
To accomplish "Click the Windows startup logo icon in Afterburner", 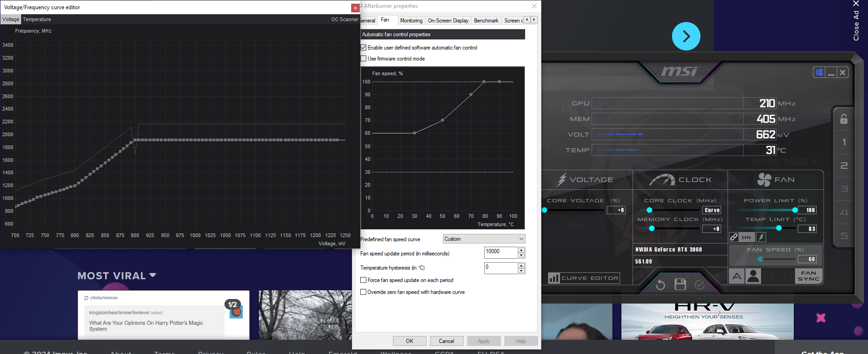I will tap(819, 72).
